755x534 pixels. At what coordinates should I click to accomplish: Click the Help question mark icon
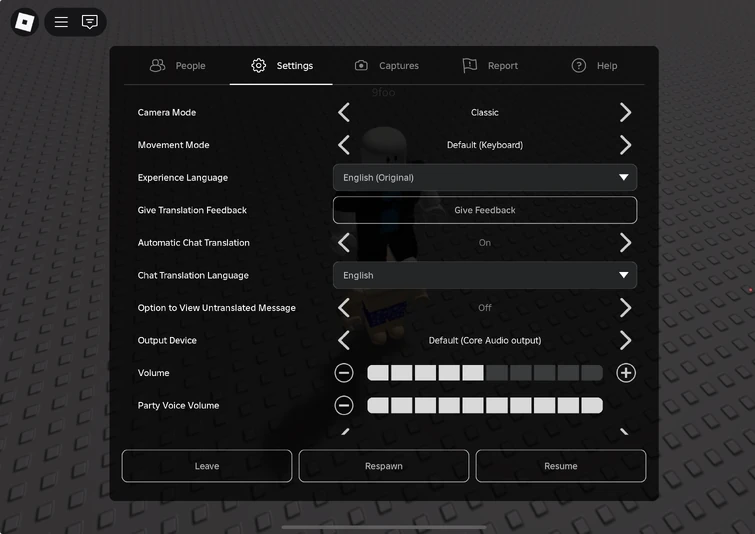[579, 65]
